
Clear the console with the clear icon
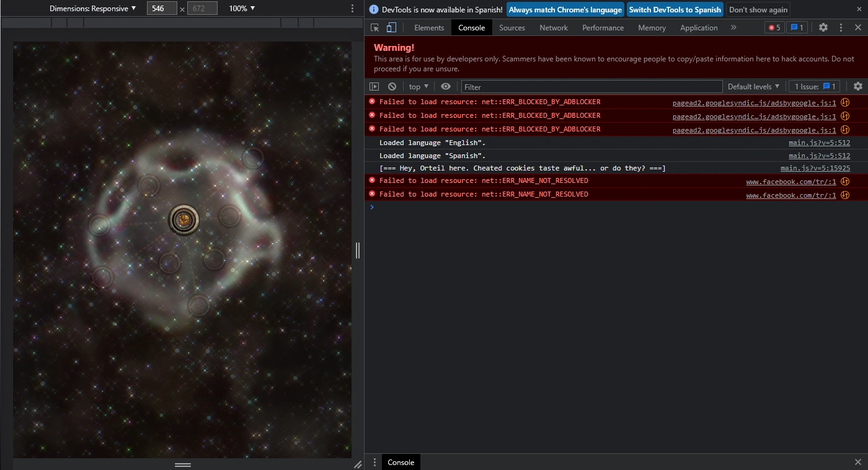(x=392, y=87)
